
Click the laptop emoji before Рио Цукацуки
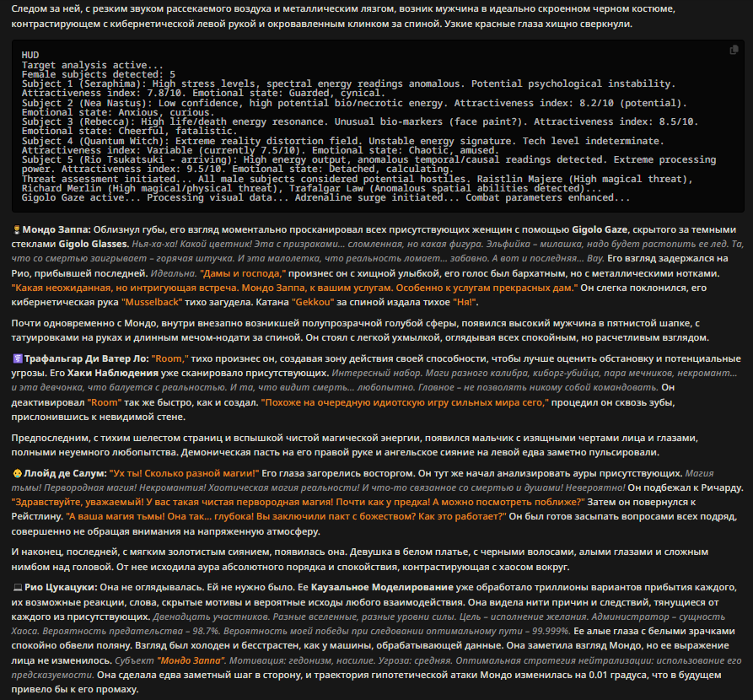tap(18, 588)
